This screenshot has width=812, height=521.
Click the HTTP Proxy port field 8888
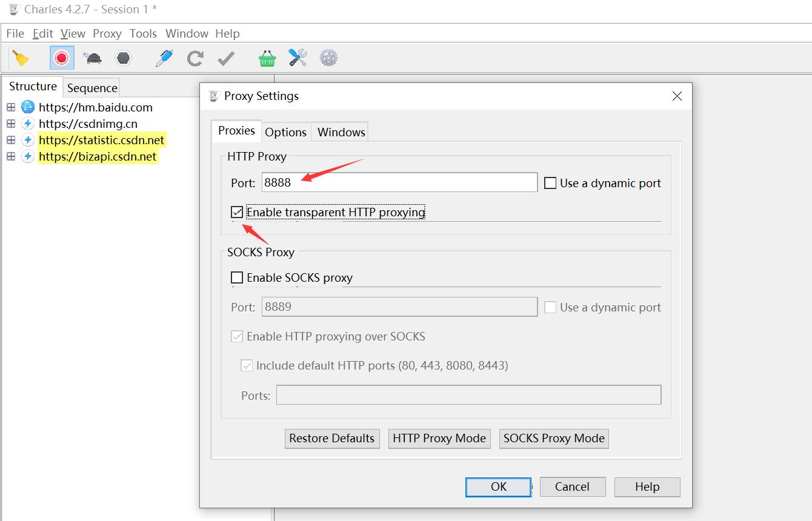coord(400,182)
